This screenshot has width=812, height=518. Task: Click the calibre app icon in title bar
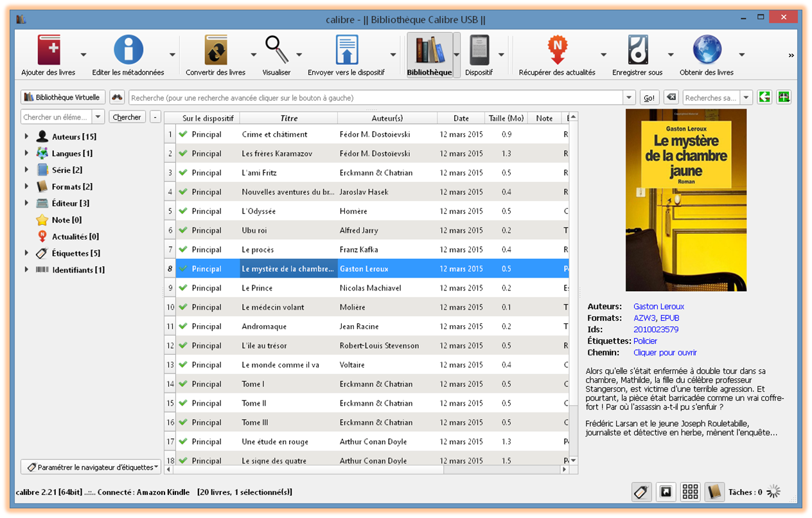coord(21,19)
